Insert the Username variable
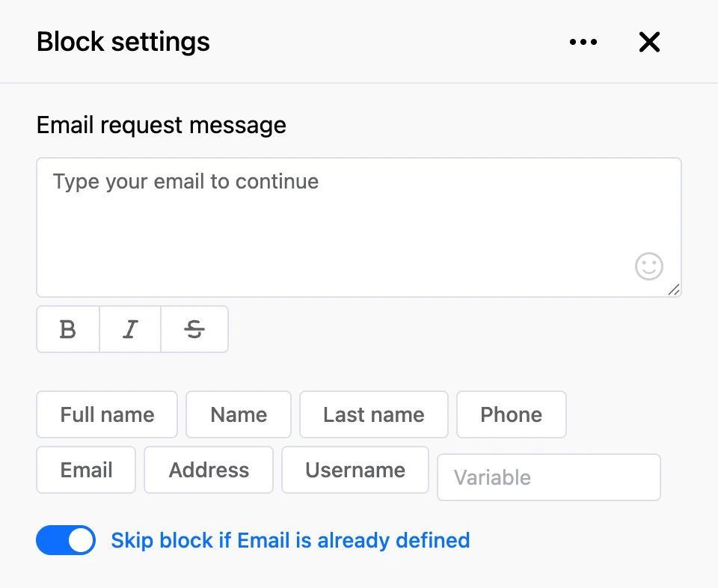Image resolution: width=718 pixels, height=588 pixels. coord(355,470)
